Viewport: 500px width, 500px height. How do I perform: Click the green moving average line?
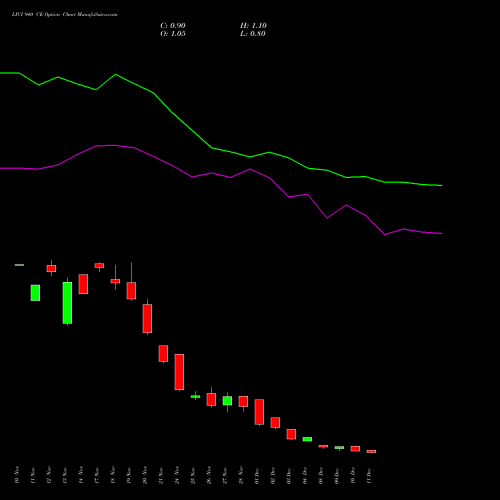[x=211, y=147]
